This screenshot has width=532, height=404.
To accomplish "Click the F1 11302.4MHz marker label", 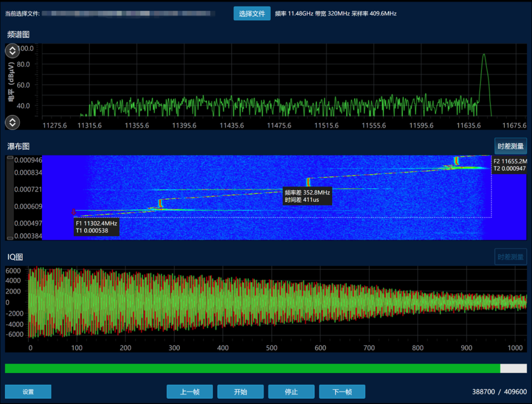I will [97, 227].
